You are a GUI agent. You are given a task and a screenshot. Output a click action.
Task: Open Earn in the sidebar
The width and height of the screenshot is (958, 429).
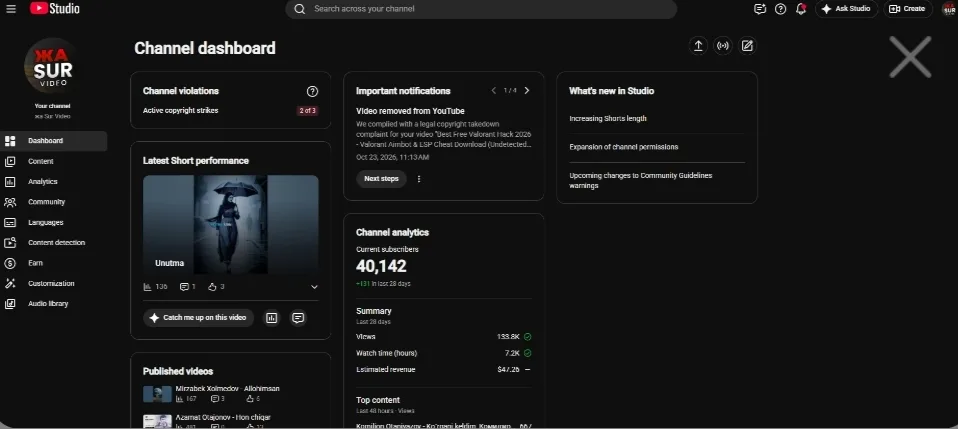54,263
